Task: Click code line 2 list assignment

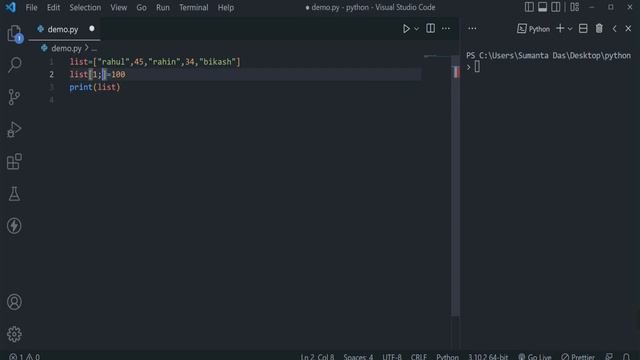Action: click(97, 74)
